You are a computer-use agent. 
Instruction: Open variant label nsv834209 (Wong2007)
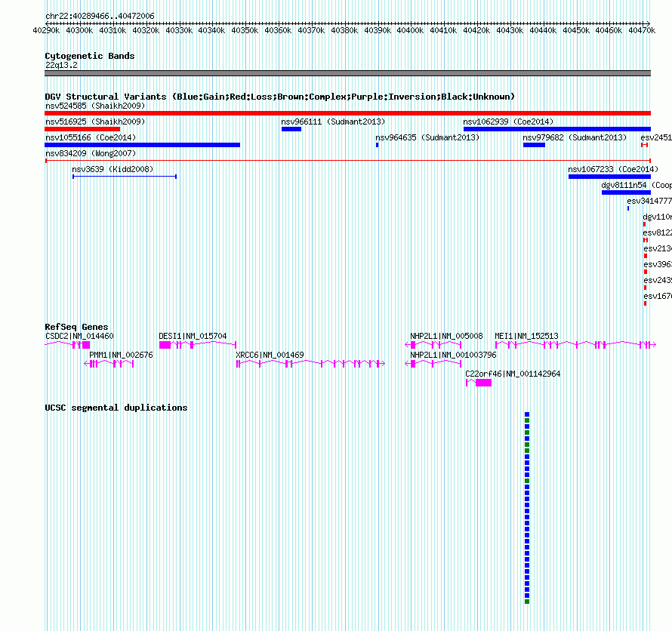tap(91, 153)
